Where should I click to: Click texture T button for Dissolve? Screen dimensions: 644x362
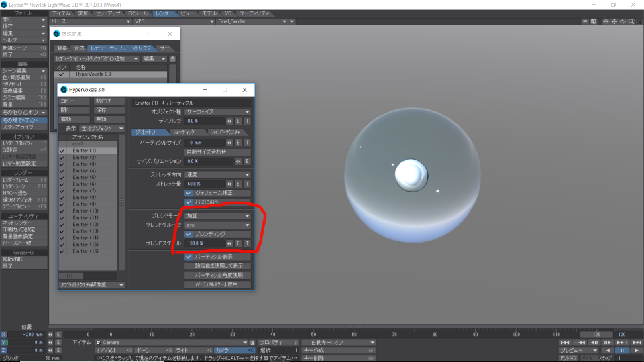pyautogui.click(x=247, y=121)
